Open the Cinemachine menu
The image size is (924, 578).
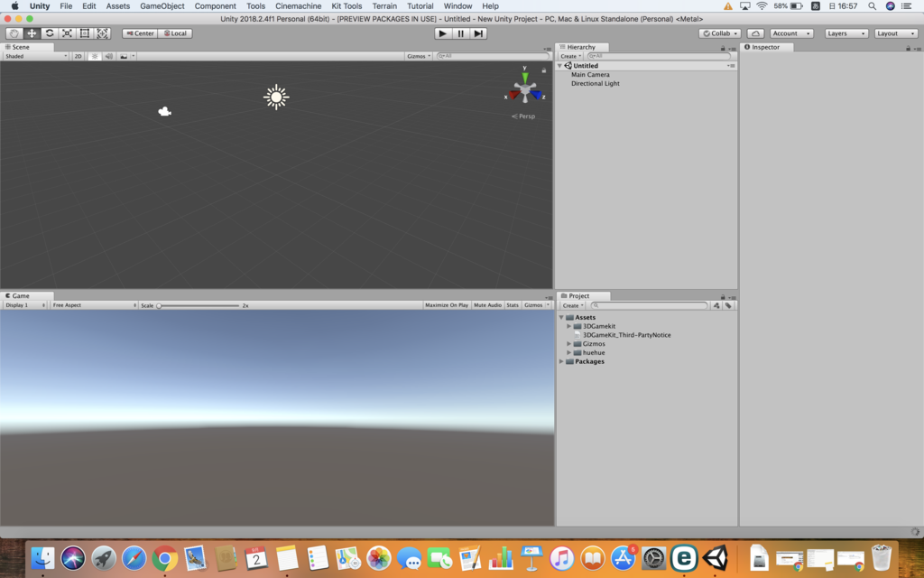pos(298,6)
